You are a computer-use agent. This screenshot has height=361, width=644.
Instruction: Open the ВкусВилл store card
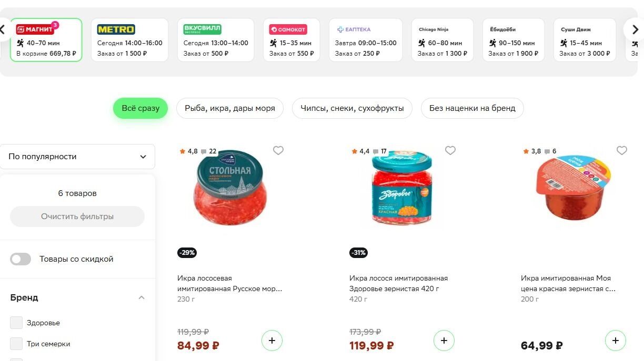click(x=215, y=40)
